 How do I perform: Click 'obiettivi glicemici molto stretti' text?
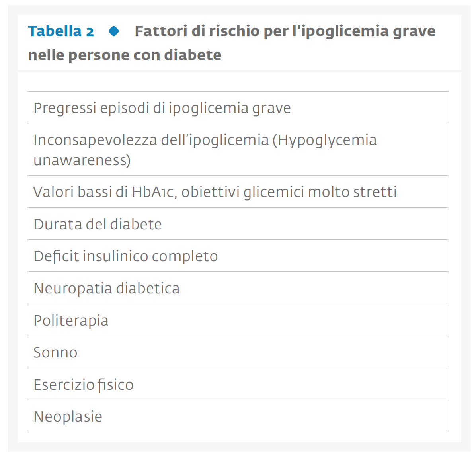[289, 192]
